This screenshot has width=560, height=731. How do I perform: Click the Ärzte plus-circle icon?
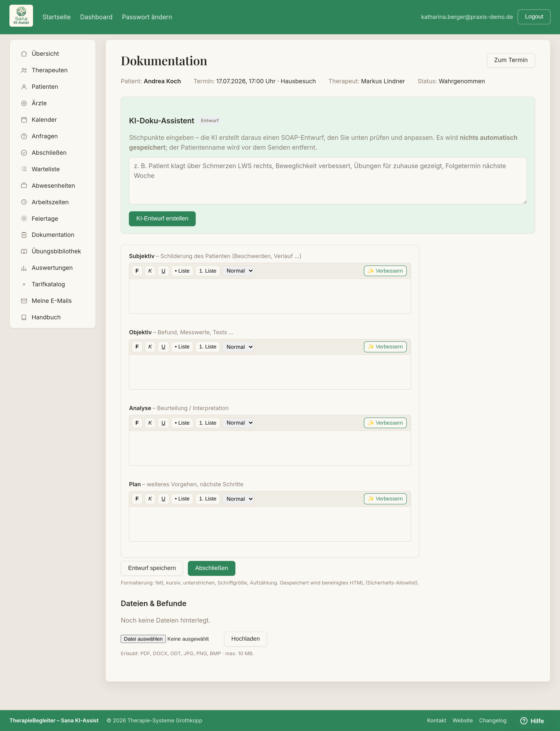coord(24,103)
